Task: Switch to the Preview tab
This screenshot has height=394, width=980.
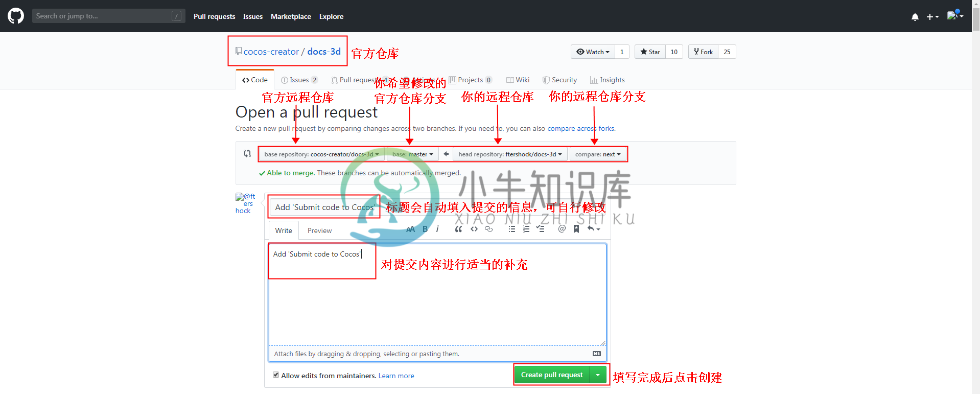Action: 320,230
